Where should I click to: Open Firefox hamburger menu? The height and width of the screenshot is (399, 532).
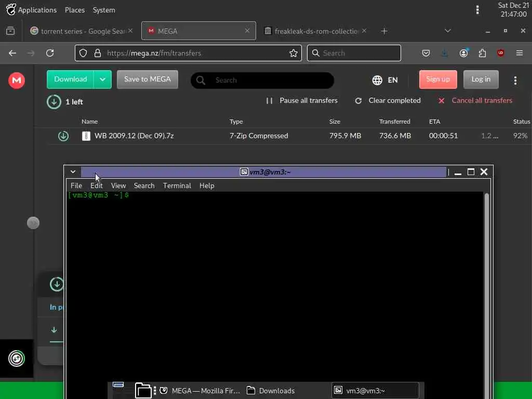pos(520,53)
